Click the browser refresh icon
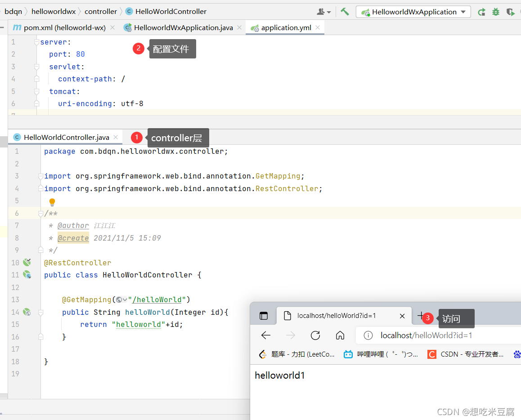The image size is (521, 420). point(315,335)
